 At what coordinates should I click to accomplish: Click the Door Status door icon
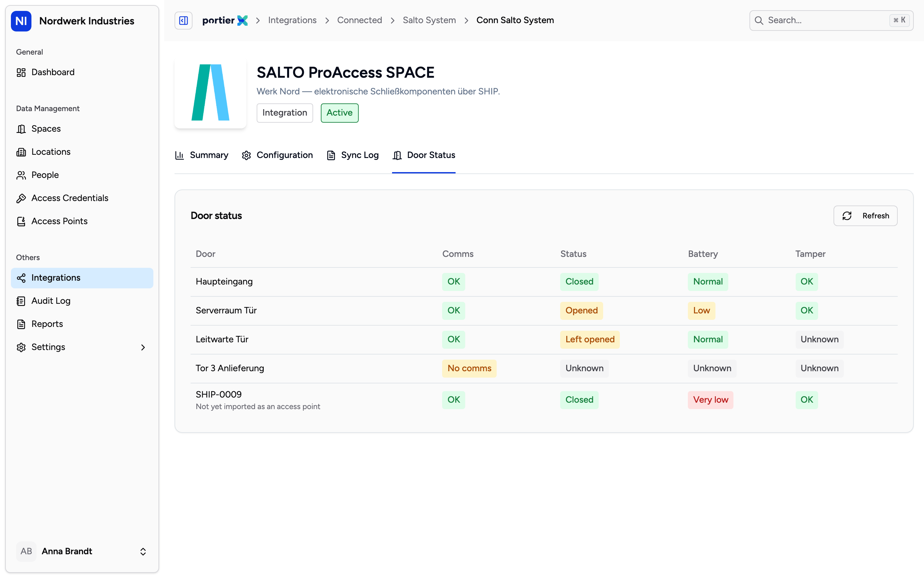tap(397, 155)
